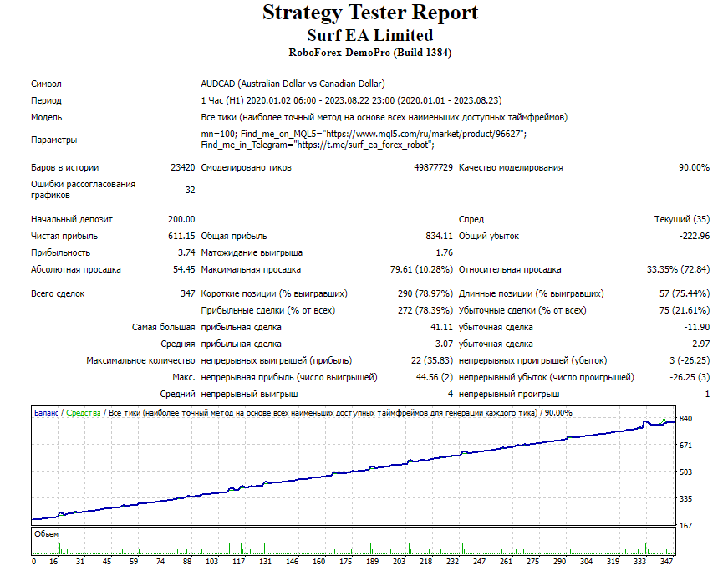The image size is (728, 571).
Task: Select largest profit trade value '41.11'
Action: pos(441,327)
